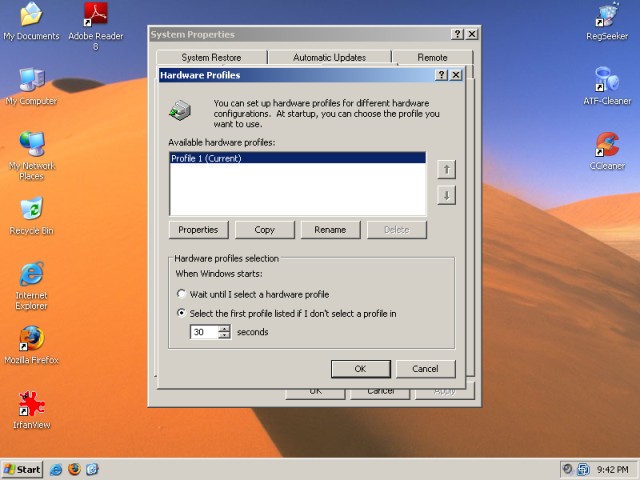Click the Rename profile button
The width and height of the screenshot is (640, 480).
coord(330,230)
